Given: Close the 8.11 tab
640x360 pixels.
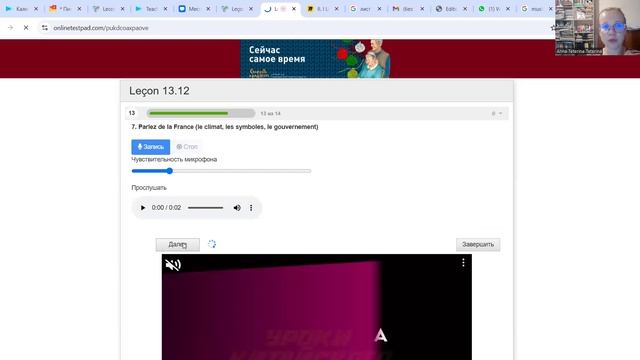Looking at the screenshot, I should 337,9.
